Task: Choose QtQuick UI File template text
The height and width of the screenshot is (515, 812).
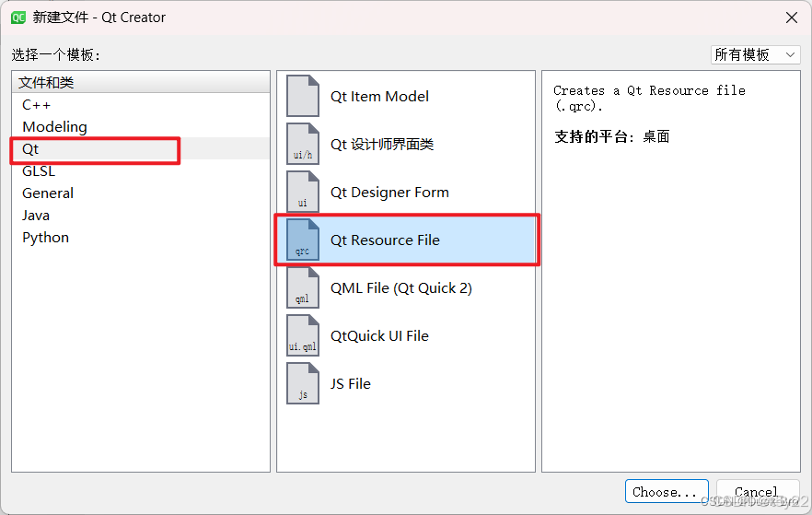Action: 379,335
